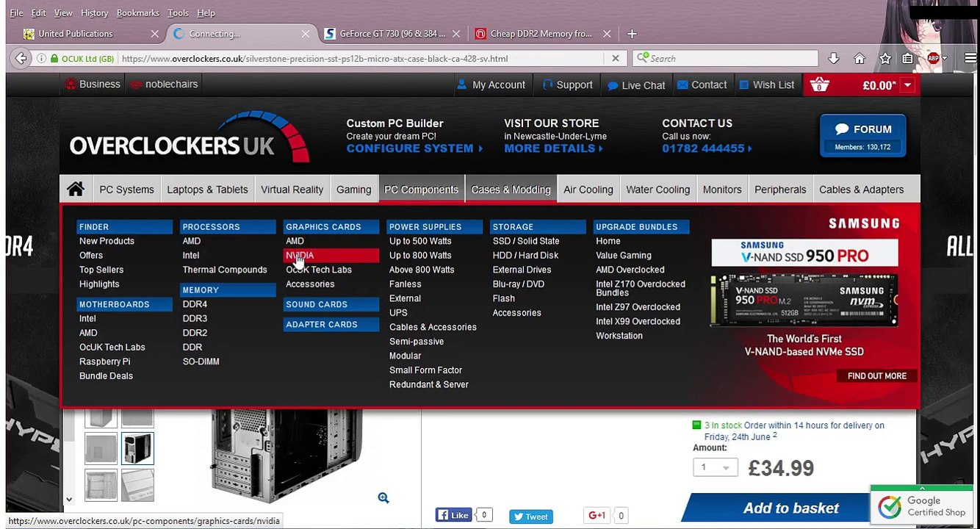Open the Forum speech bubble button
This screenshot has width=980, height=529.
click(x=863, y=136)
